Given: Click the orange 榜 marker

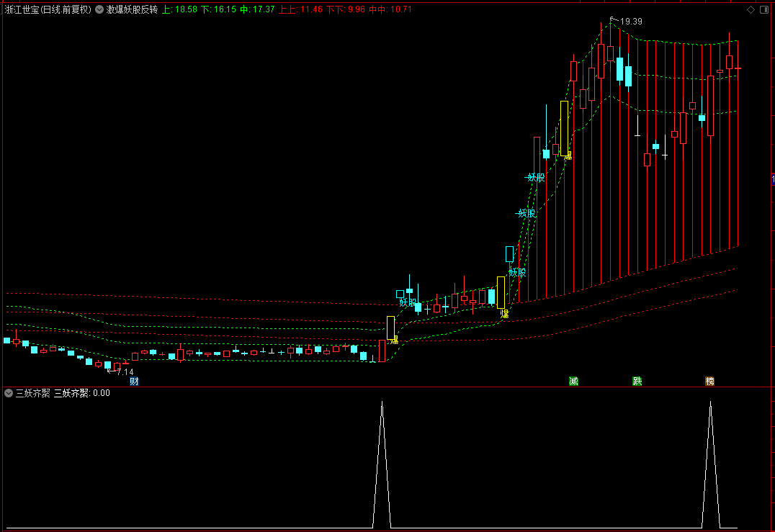Looking at the screenshot, I should coord(709,381).
